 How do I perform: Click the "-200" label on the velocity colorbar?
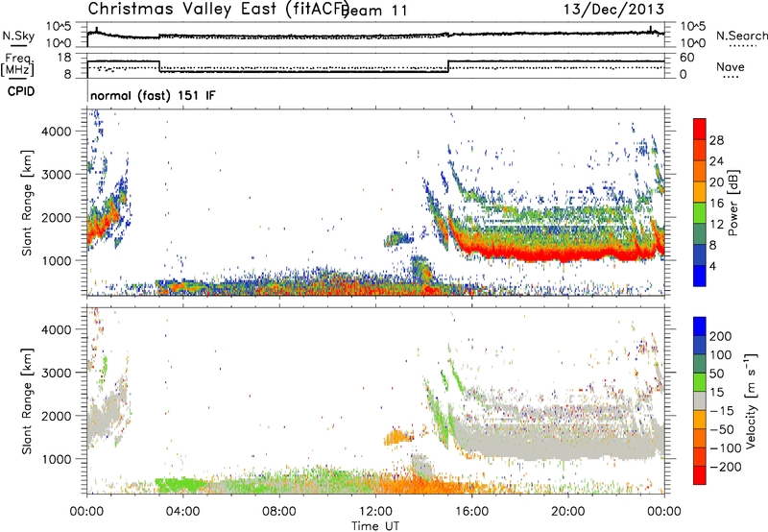726,467
